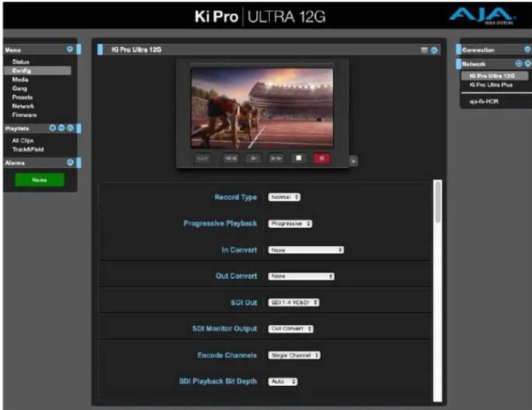Select the Config menu item
Viewport: 532px width, 410px height.
click(38, 71)
